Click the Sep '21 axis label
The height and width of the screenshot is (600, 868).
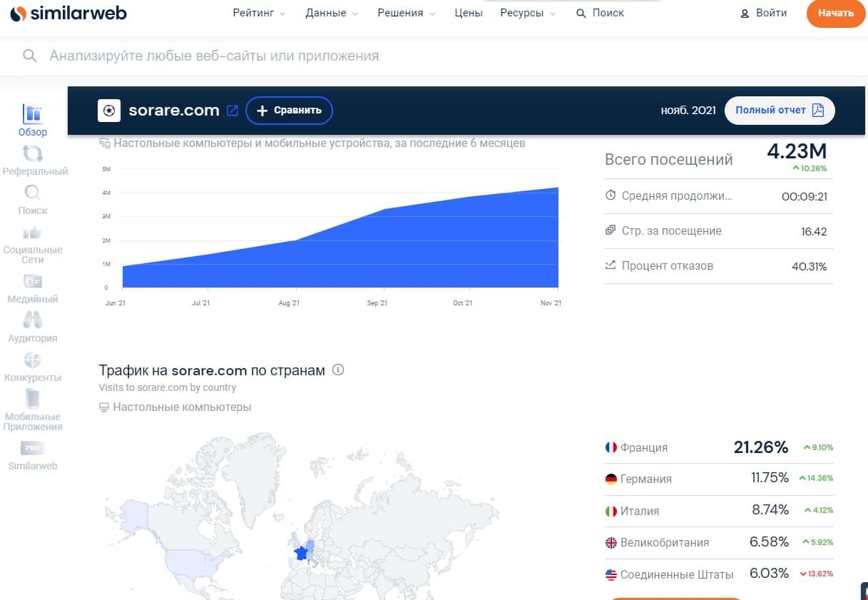pos(377,303)
